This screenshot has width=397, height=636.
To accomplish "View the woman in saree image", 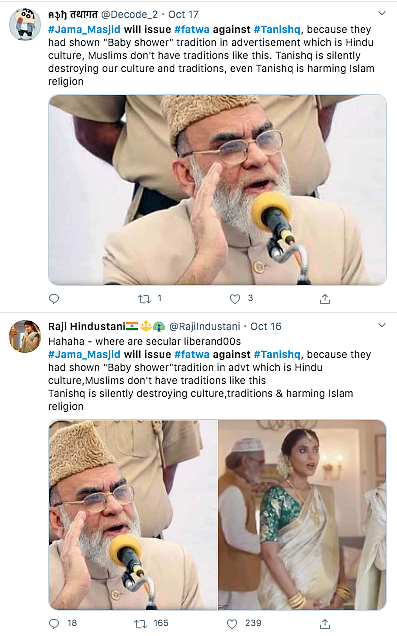I will (302, 515).
